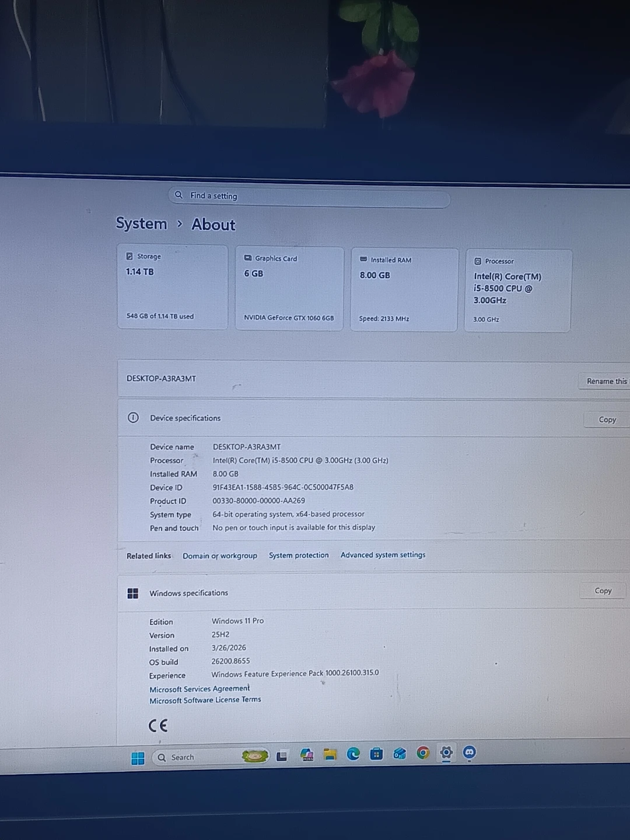Open the Installed RAM 8.00 GB card
The image size is (630, 840).
(x=404, y=289)
